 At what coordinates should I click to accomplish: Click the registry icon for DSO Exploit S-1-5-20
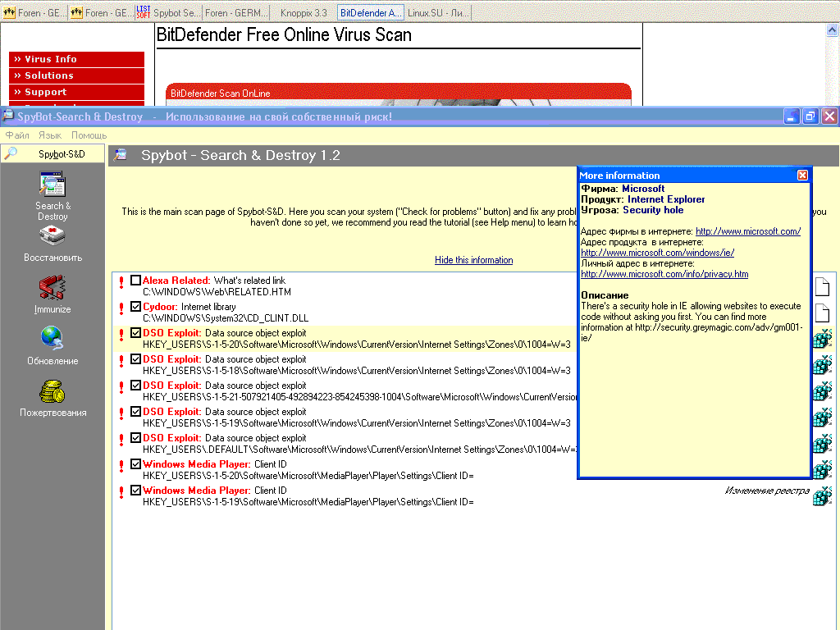tap(822, 339)
